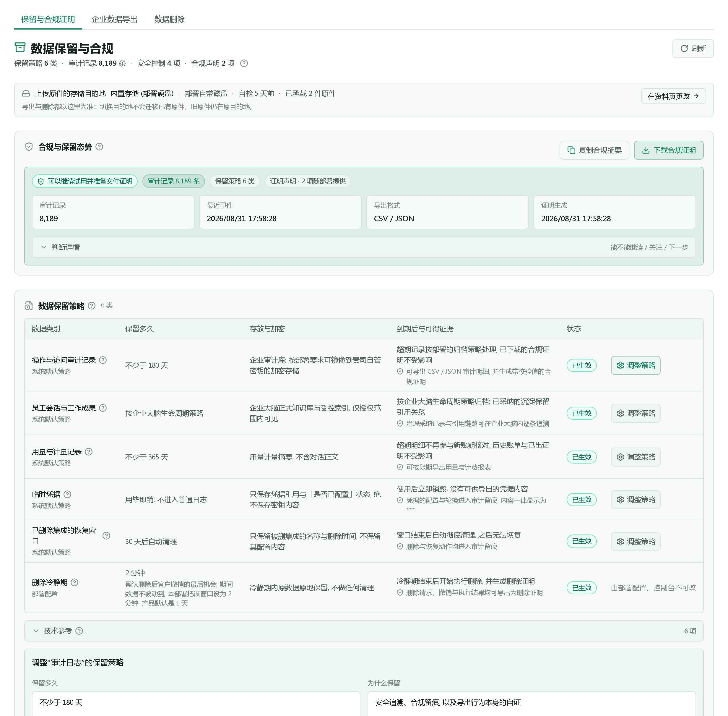Click 调整策略 for 员工会话与工作成果
728x716 pixels.
pyautogui.click(x=636, y=413)
